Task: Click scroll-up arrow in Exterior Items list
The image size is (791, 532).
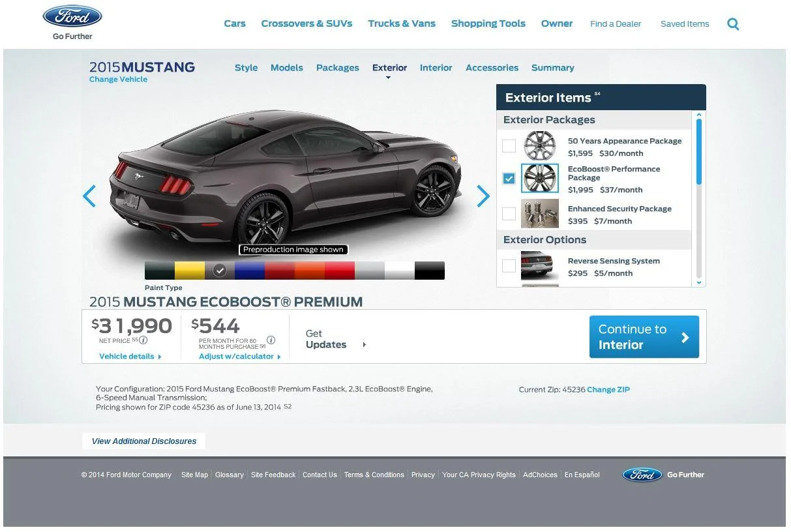Action: [699, 115]
